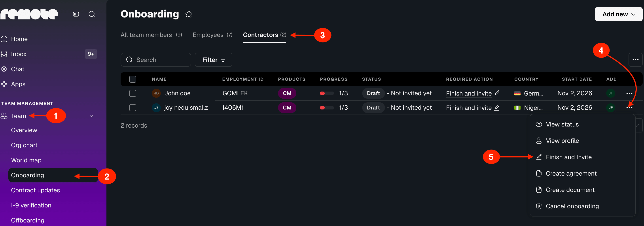Choose Cancel onboarding in the menu

[x=572, y=206]
